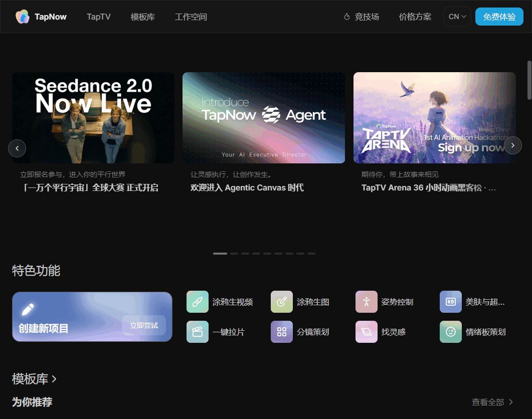The width and height of the screenshot is (532, 419).
Task: Select the 美肤与超... HD icon
Action: [x=451, y=302]
